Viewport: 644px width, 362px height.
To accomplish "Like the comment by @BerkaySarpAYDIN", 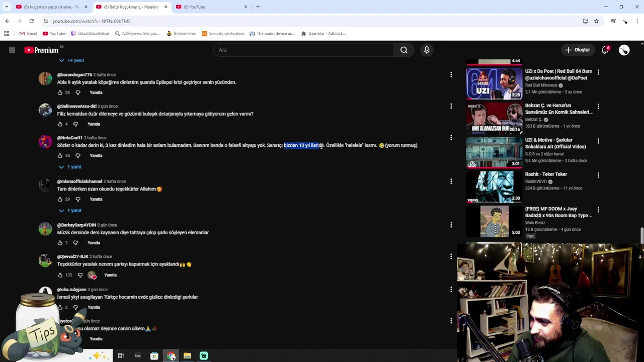I will point(60,243).
